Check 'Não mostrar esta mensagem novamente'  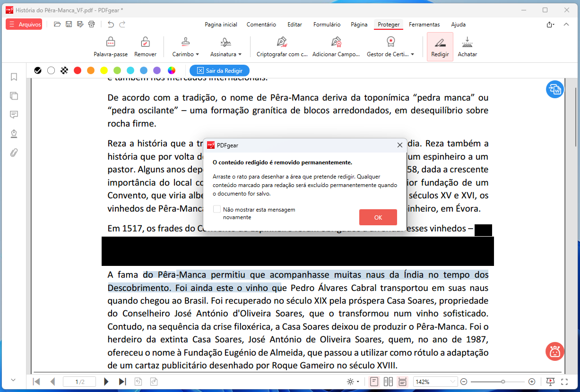pyautogui.click(x=217, y=209)
